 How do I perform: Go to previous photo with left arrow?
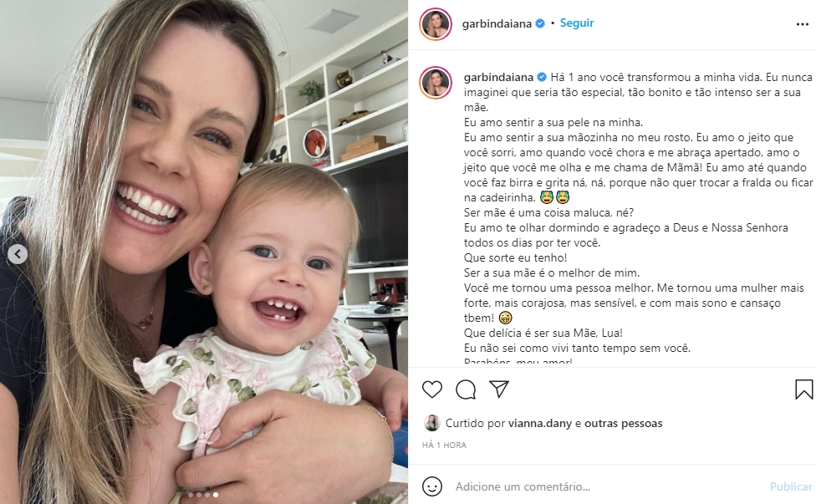18,254
